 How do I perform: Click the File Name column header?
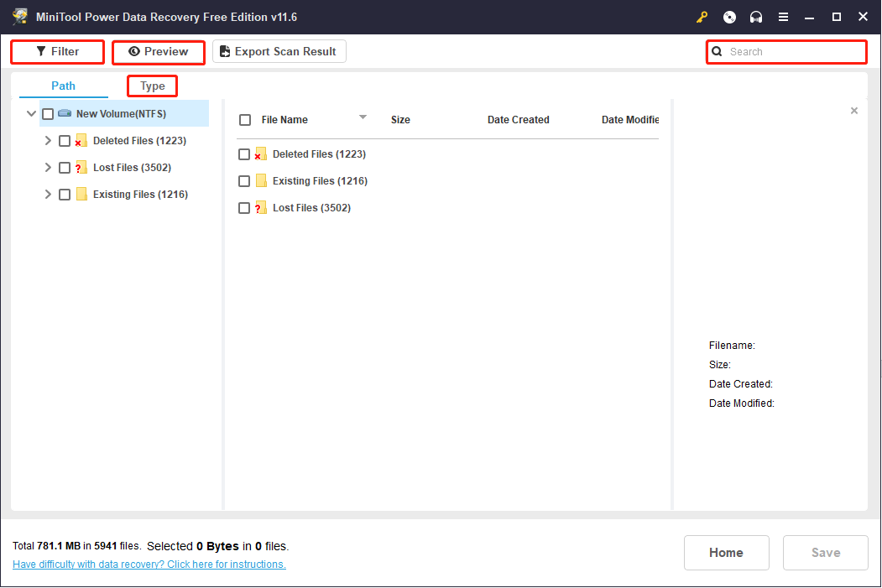click(284, 120)
